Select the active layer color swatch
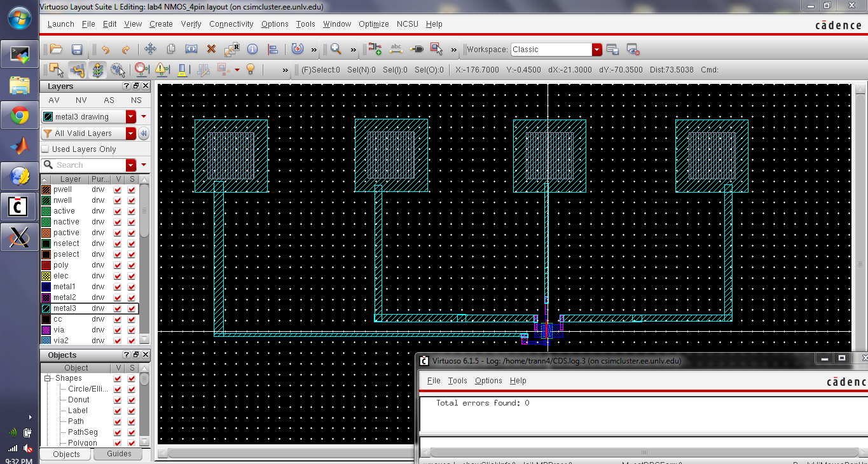The height and width of the screenshot is (464, 868). point(46,211)
